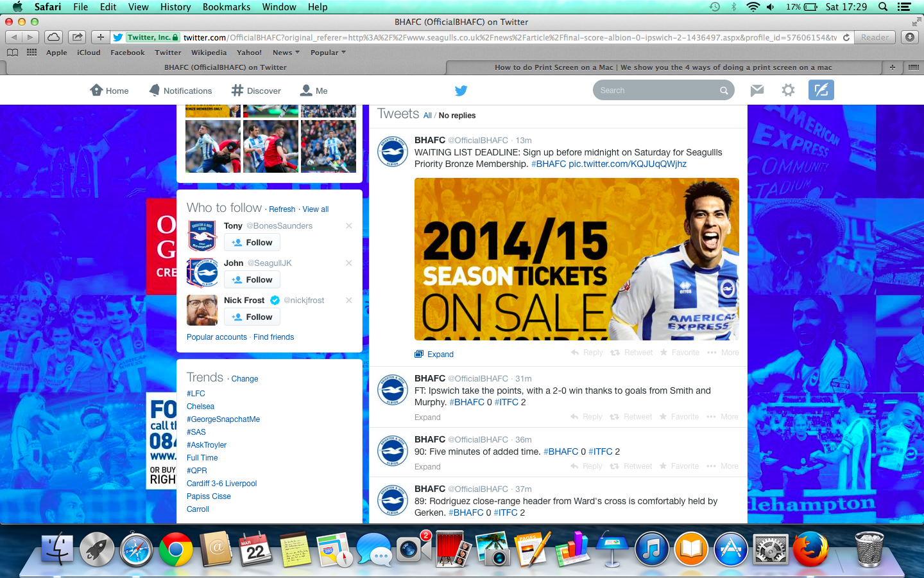
Task: Open Nick Frost's profile photo
Action: [202, 310]
